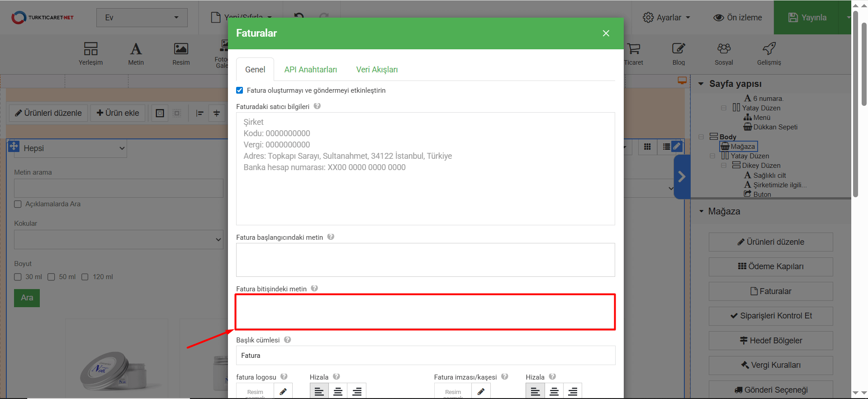This screenshot has width=868, height=399.
Task: Open the Yerleşim layout tool
Action: [x=90, y=53]
